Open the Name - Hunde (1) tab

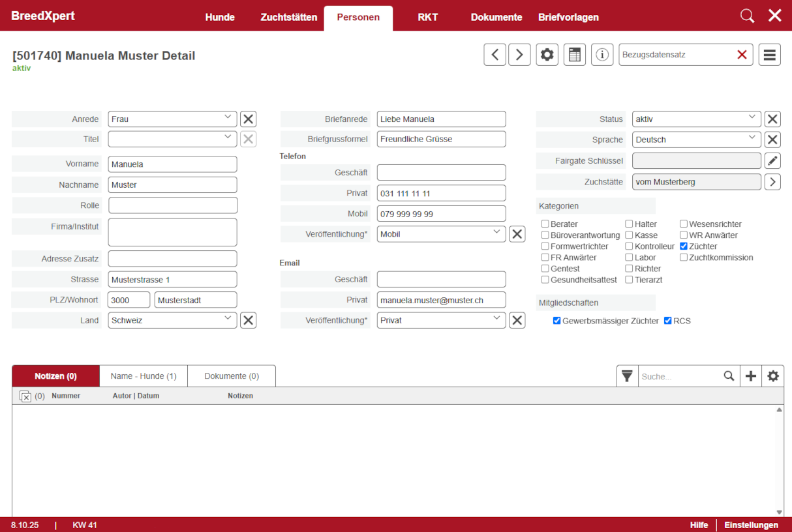(144, 376)
